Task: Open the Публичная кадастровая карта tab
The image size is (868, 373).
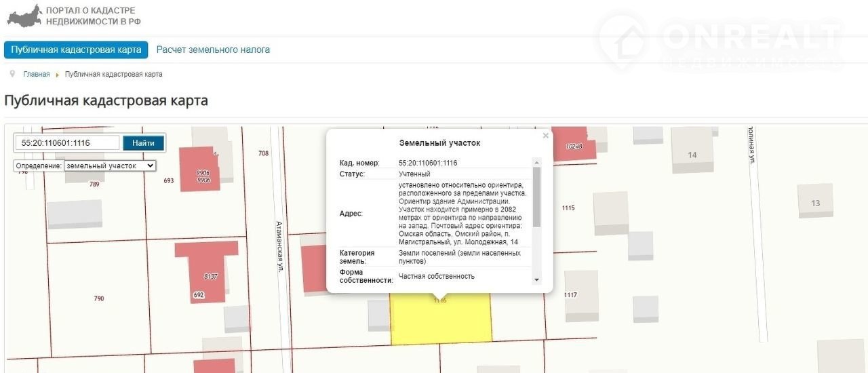Action: (76, 50)
